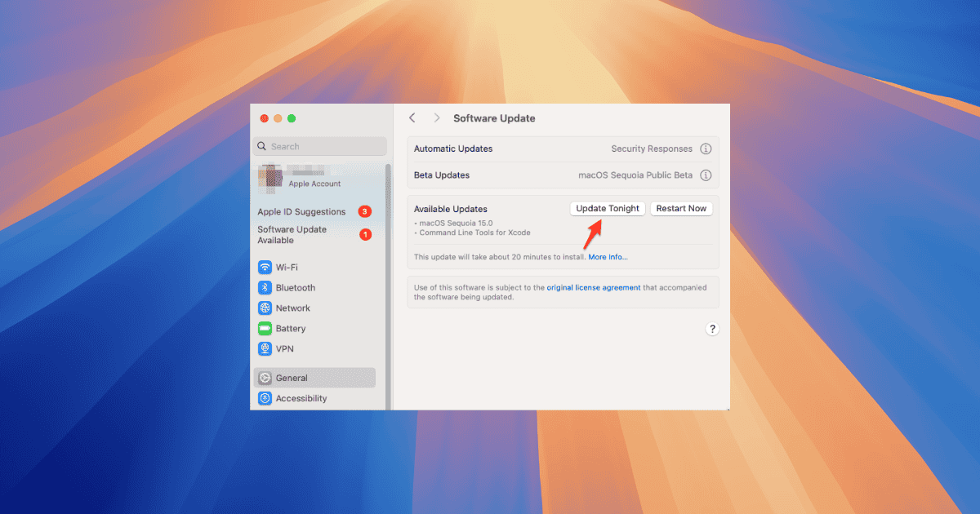
Task: Select Software Update Available in sidebar
Action: click(292, 235)
